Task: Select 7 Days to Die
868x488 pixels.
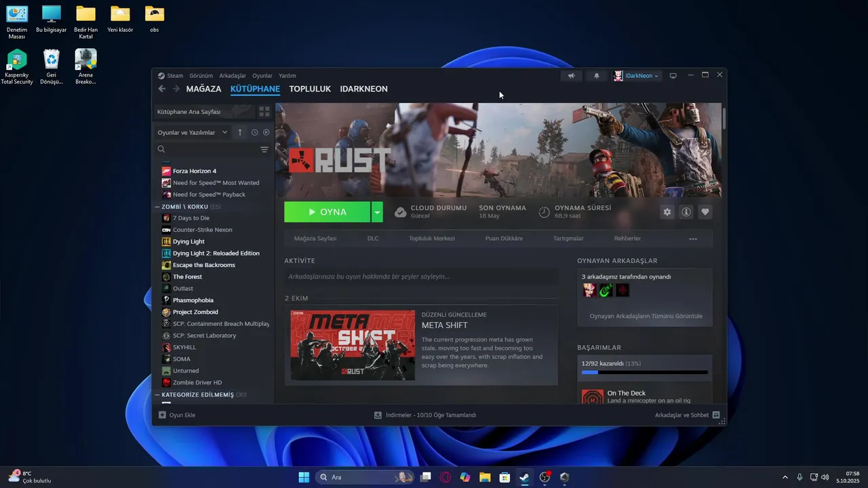Action: coord(191,218)
